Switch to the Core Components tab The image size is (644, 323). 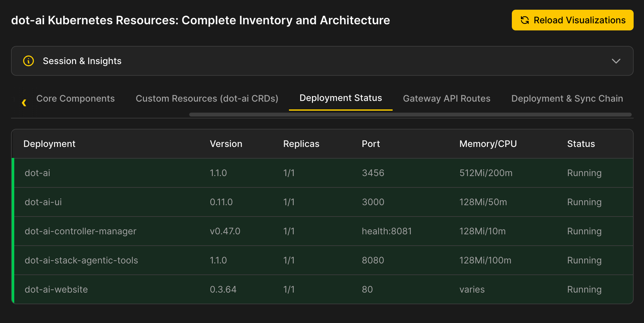[x=75, y=98]
